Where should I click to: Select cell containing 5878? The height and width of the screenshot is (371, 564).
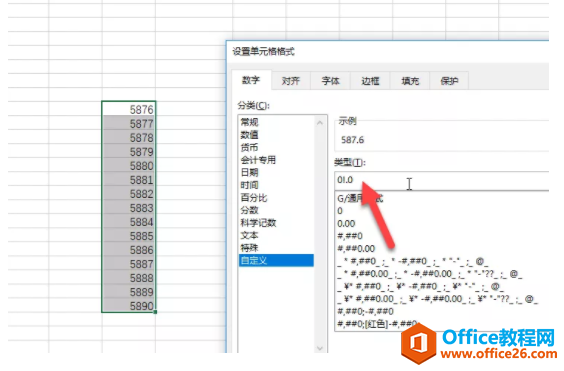pyautogui.click(x=129, y=137)
